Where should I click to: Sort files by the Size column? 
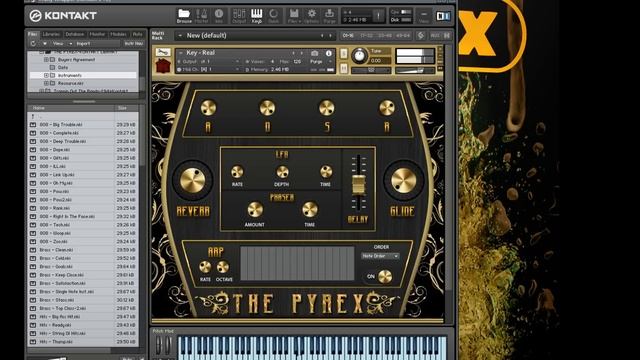[127, 108]
